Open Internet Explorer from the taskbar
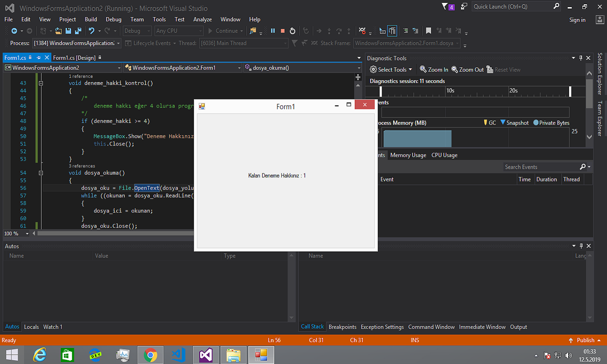 point(40,355)
